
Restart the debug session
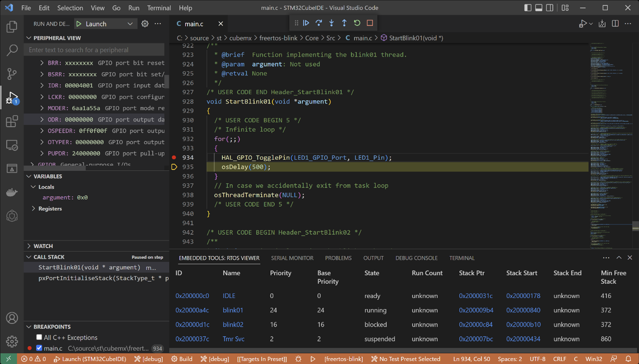click(x=357, y=23)
